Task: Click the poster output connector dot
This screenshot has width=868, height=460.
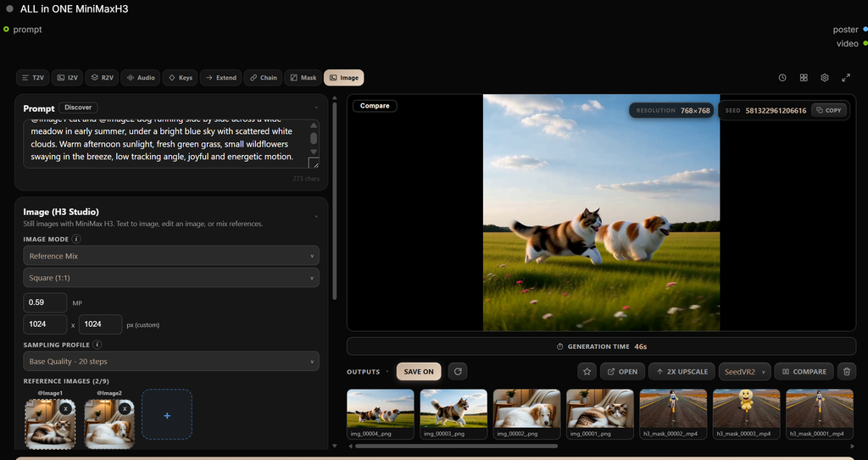Action: (x=865, y=30)
